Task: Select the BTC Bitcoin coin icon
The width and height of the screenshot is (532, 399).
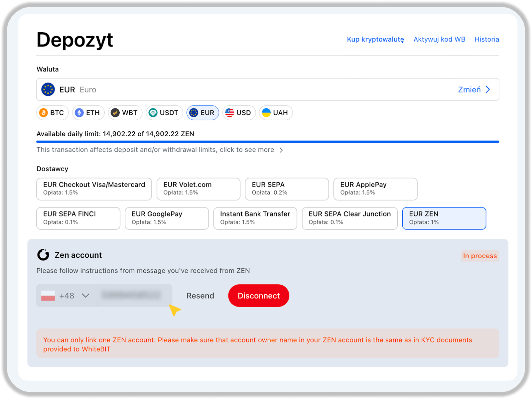Action: [x=44, y=113]
